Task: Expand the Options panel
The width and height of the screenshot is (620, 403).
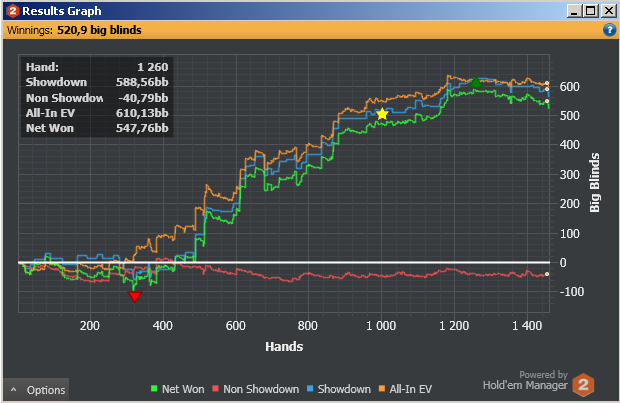Action: 36,390
